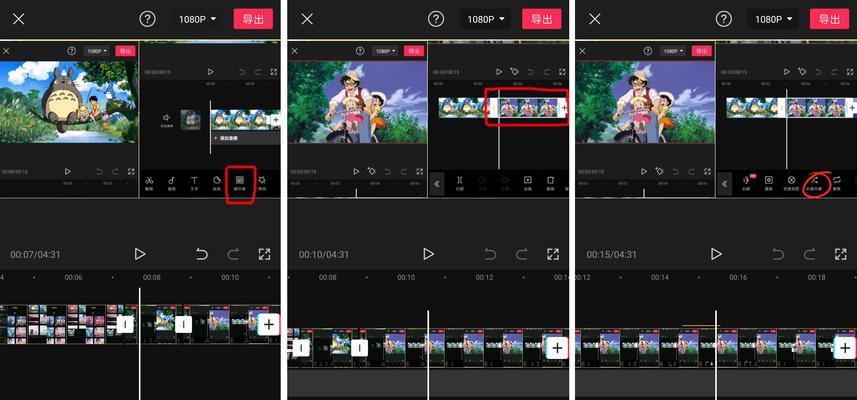Tap 00:12 ruler mark in 00:10/04:31 editor

(x=484, y=278)
